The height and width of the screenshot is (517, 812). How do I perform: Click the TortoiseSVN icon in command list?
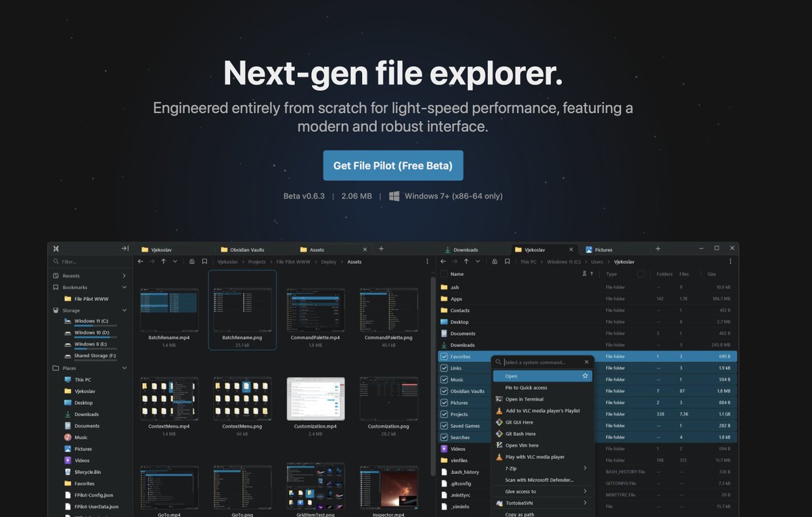point(499,503)
